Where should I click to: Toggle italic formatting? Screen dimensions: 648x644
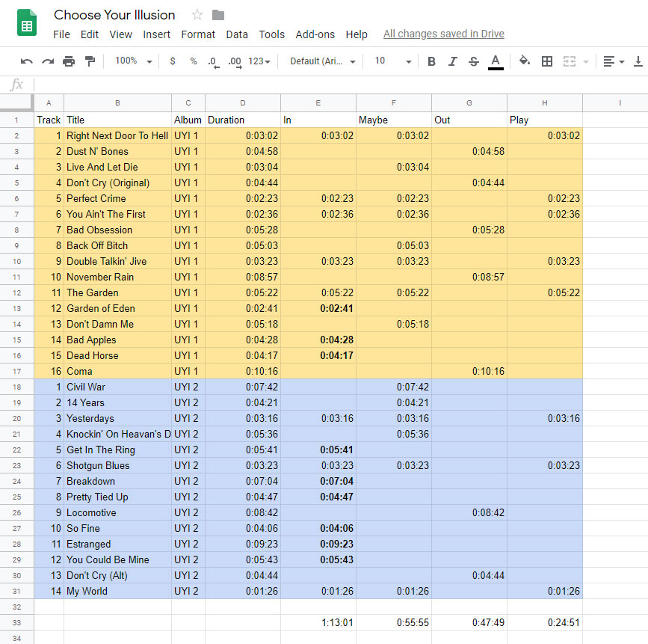pos(452,61)
